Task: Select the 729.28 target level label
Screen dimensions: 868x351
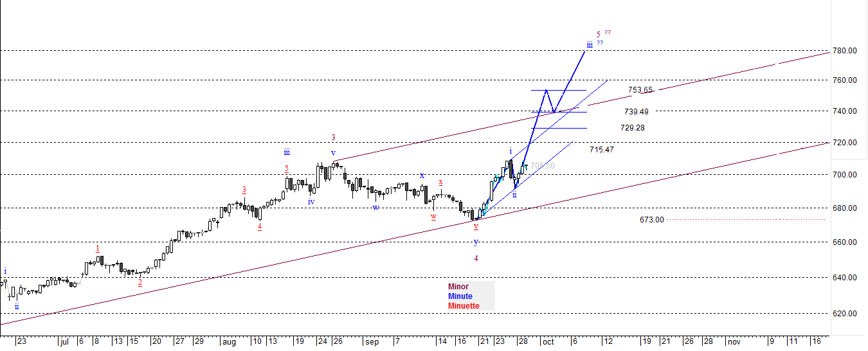Action: click(x=633, y=128)
